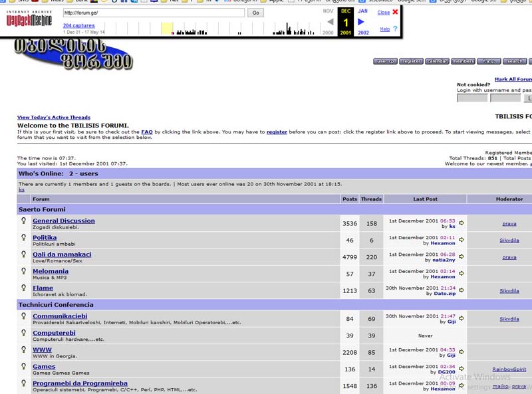Click the login username input field
532x394 pixels.
coord(472,98)
